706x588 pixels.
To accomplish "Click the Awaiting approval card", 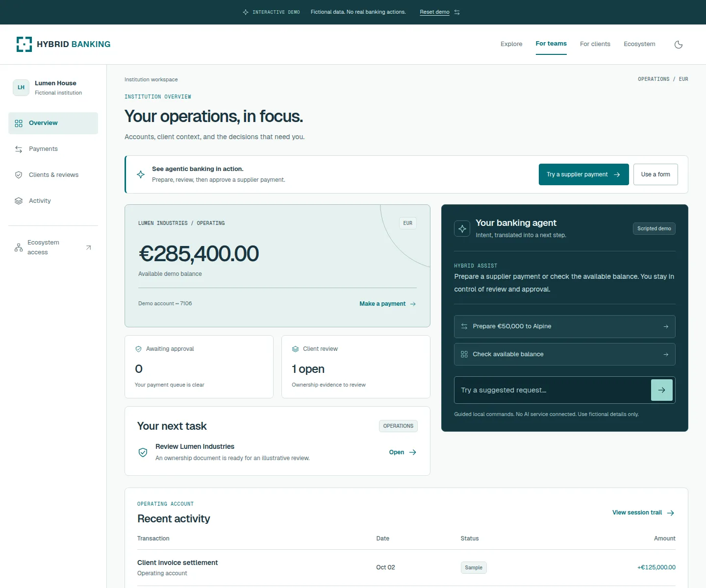I will pos(199,367).
